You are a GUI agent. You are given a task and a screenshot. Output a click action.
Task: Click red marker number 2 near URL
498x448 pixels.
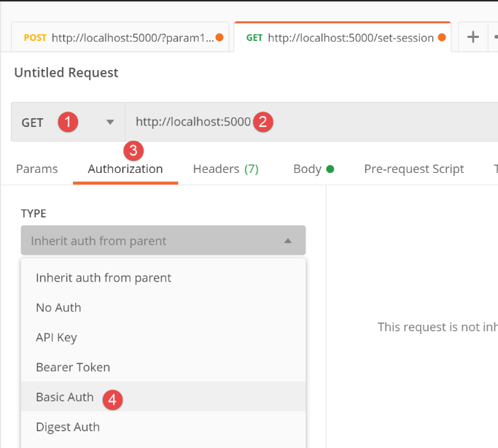click(263, 122)
